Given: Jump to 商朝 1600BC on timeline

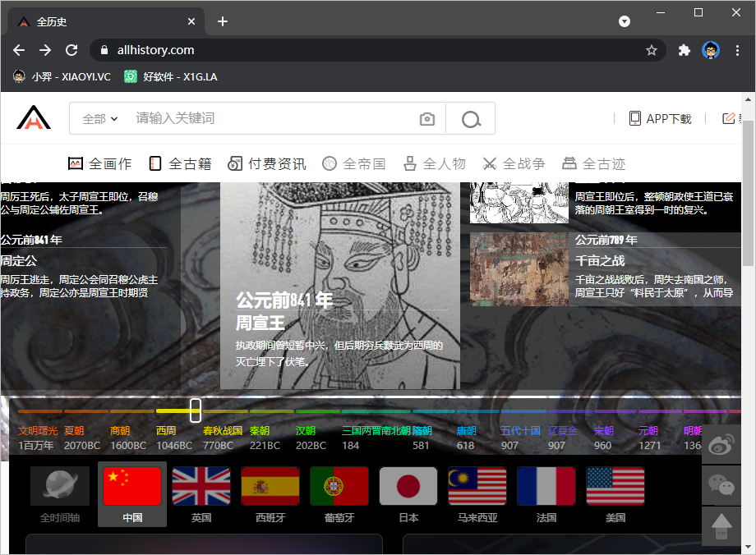Looking at the screenshot, I should pyautogui.click(x=128, y=438).
